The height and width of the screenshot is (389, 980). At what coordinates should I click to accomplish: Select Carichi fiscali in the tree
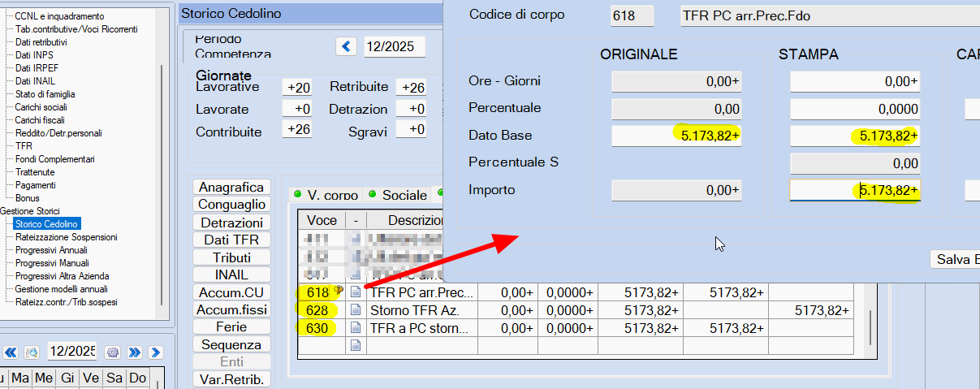[39, 120]
